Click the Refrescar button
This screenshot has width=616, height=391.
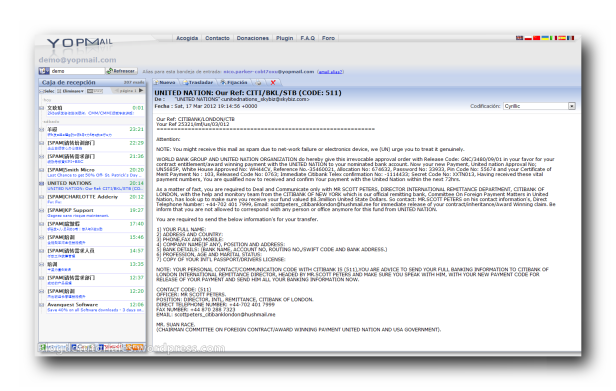[121, 71]
